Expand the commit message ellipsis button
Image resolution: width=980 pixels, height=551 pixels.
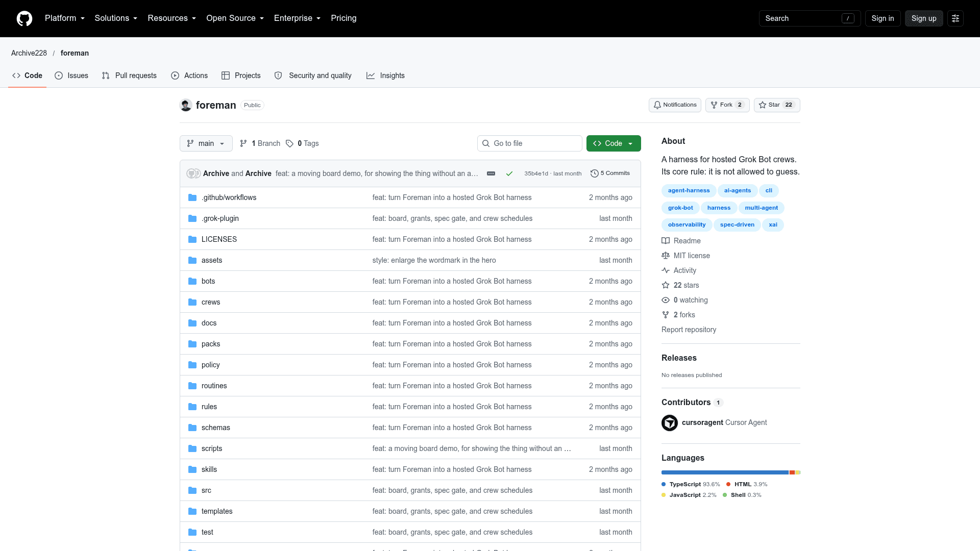491,173
